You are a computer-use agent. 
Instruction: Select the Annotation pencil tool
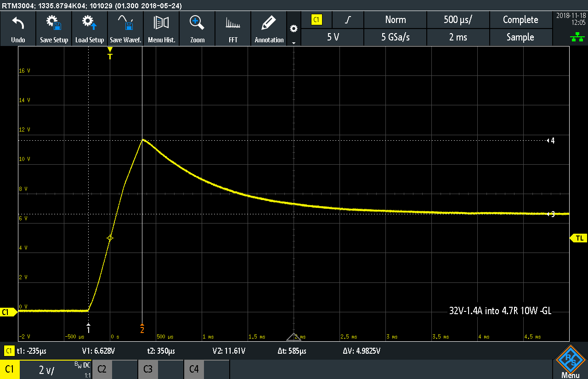coord(269,29)
